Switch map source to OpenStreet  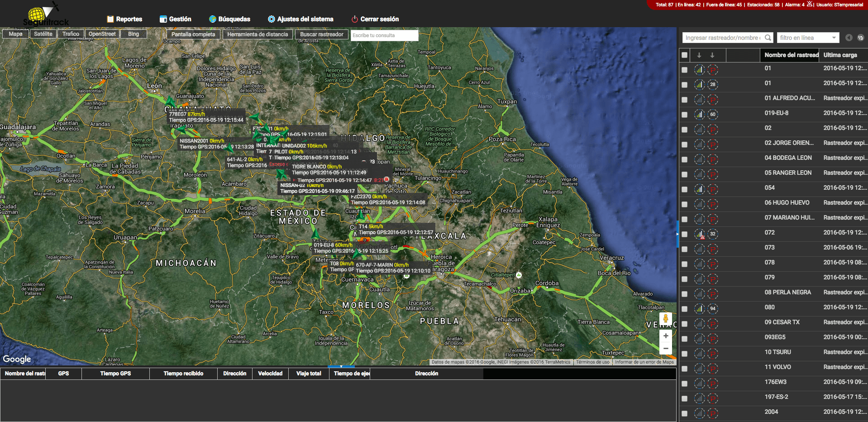(x=102, y=34)
